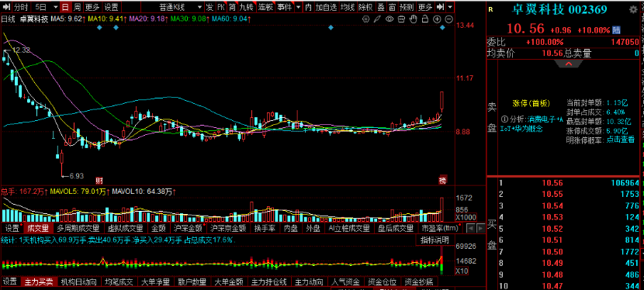
Task: Toggle the eye visibility icon above chart
Action: 390,19
